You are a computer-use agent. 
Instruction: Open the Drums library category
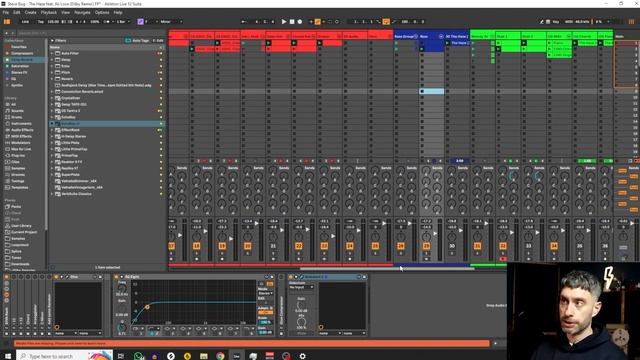tap(17, 117)
